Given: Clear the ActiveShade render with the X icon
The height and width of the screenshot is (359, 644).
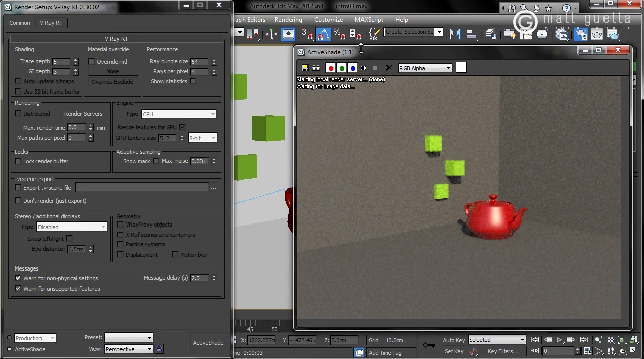Looking at the screenshot, I should point(389,68).
